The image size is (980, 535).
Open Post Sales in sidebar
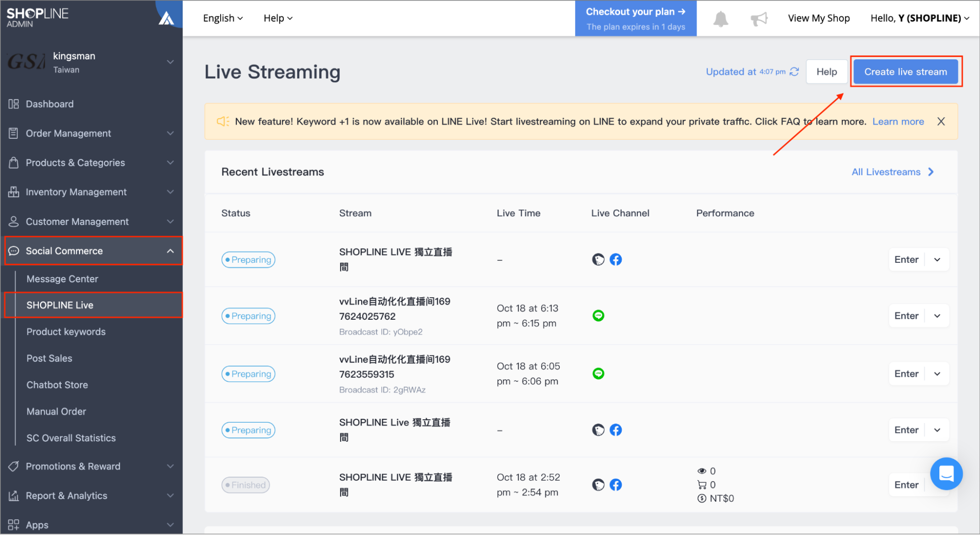point(50,358)
